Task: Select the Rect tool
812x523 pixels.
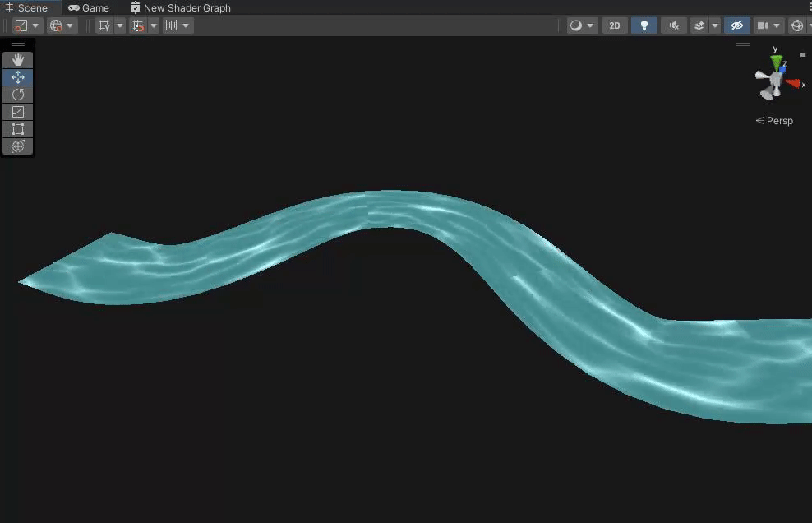Action: click(18, 129)
